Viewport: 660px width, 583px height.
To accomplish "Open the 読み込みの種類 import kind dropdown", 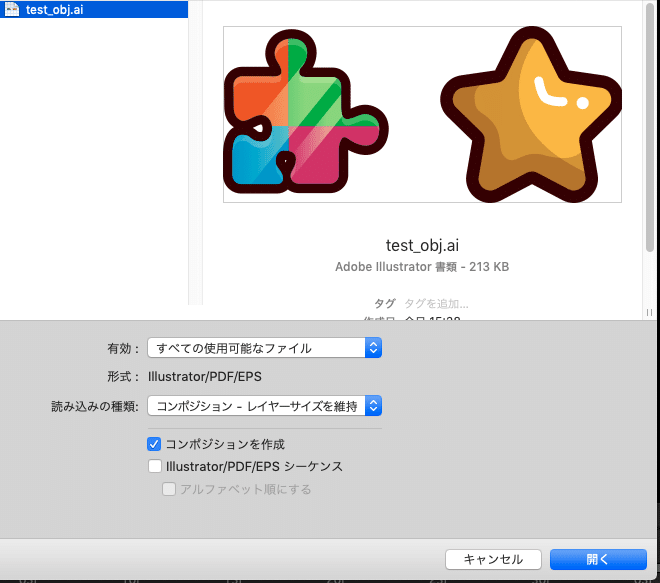I will 264,406.
